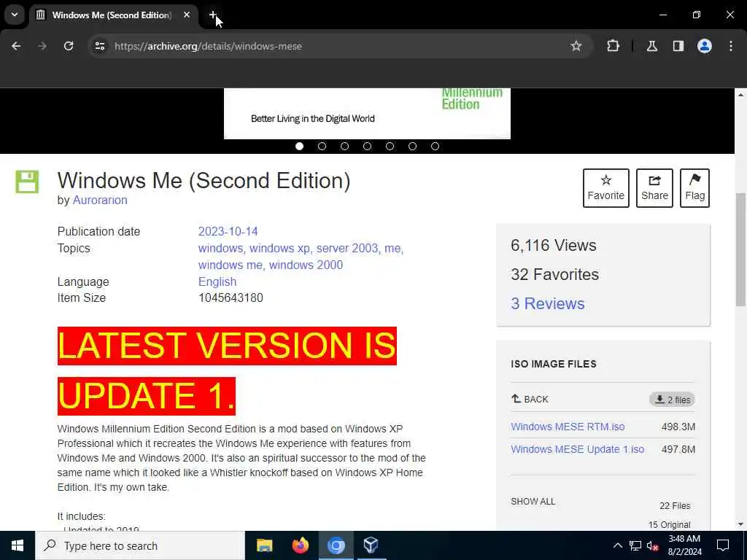Bookmark this page with the star
The image size is (747, 560).
pyautogui.click(x=576, y=46)
